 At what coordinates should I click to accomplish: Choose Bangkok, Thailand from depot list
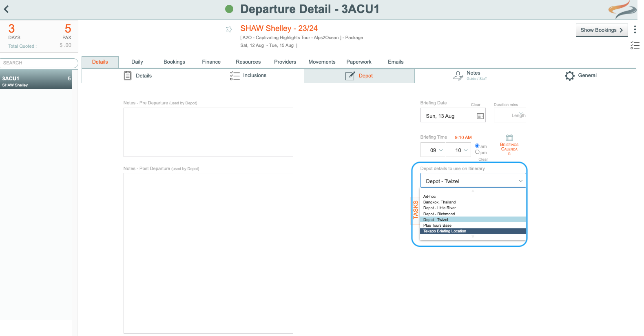(x=473, y=202)
